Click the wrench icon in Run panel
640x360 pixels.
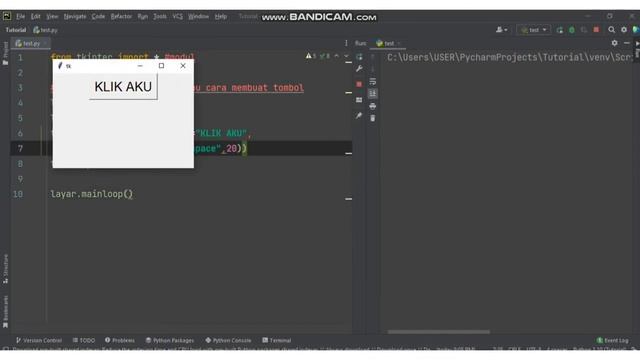click(x=359, y=69)
